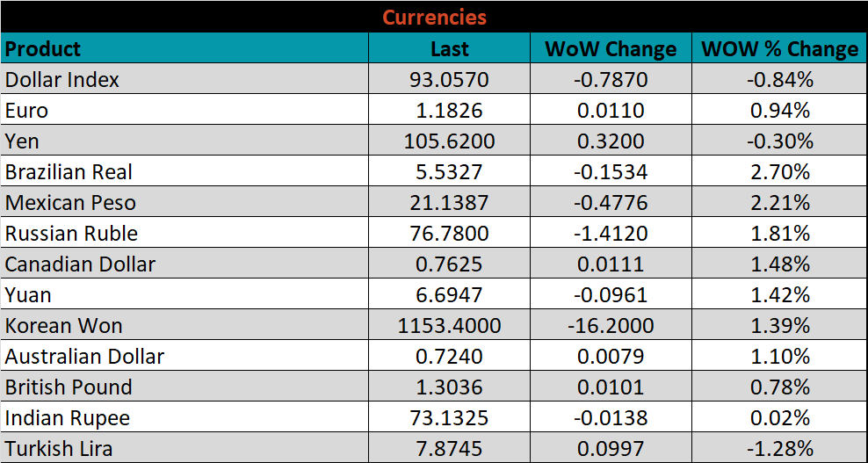Click Brazilian Real percent change 2.70%

click(779, 172)
